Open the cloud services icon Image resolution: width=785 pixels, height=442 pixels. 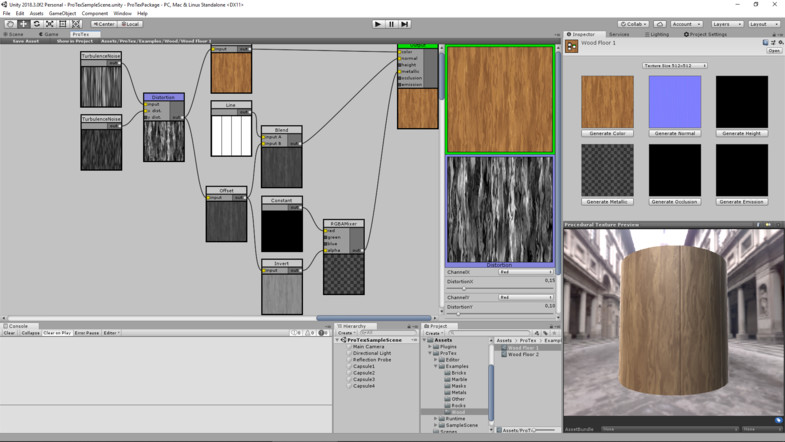pyautogui.click(x=660, y=24)
